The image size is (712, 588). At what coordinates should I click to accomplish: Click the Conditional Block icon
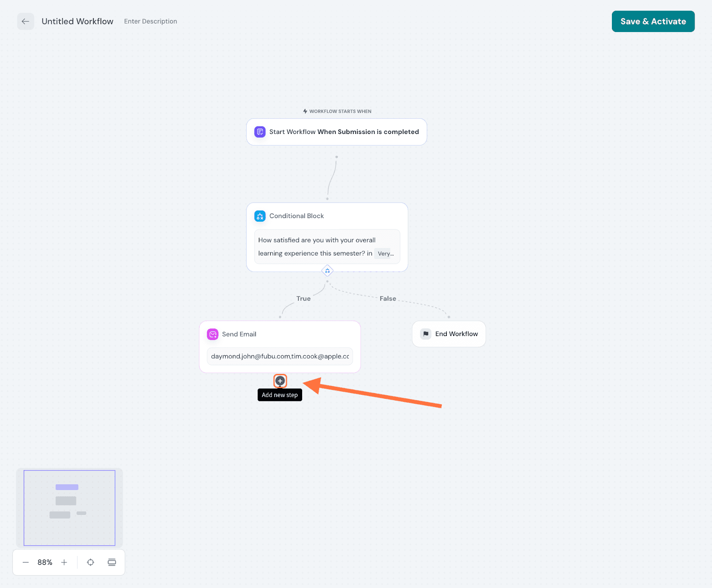pyautogui.click(x=260, y=216)
